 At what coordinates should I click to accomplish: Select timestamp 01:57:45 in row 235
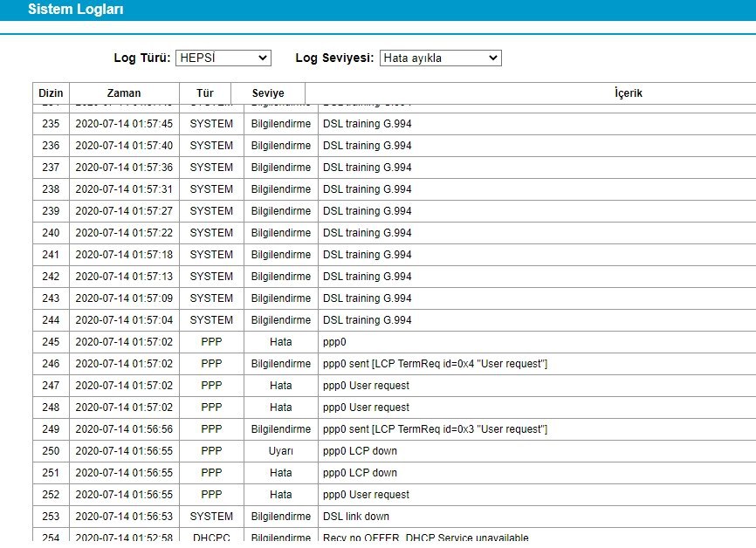pos(124,124)
